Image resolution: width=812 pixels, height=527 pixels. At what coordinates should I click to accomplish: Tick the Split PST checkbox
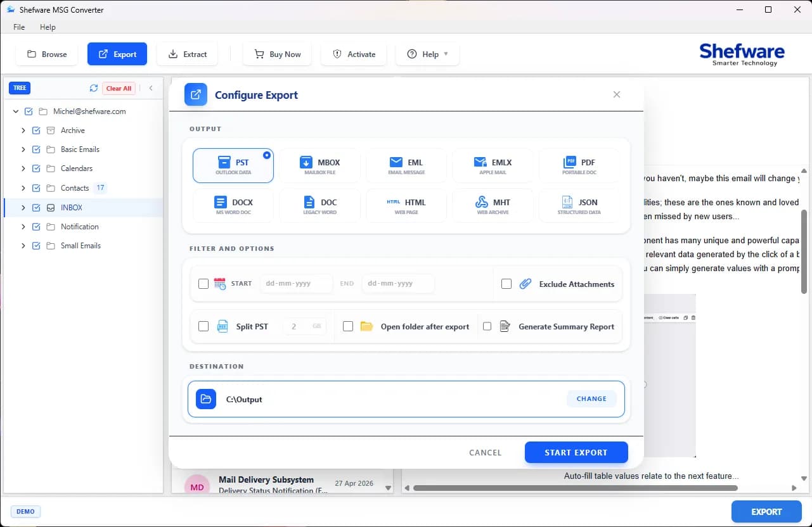(x=203, y=326)
